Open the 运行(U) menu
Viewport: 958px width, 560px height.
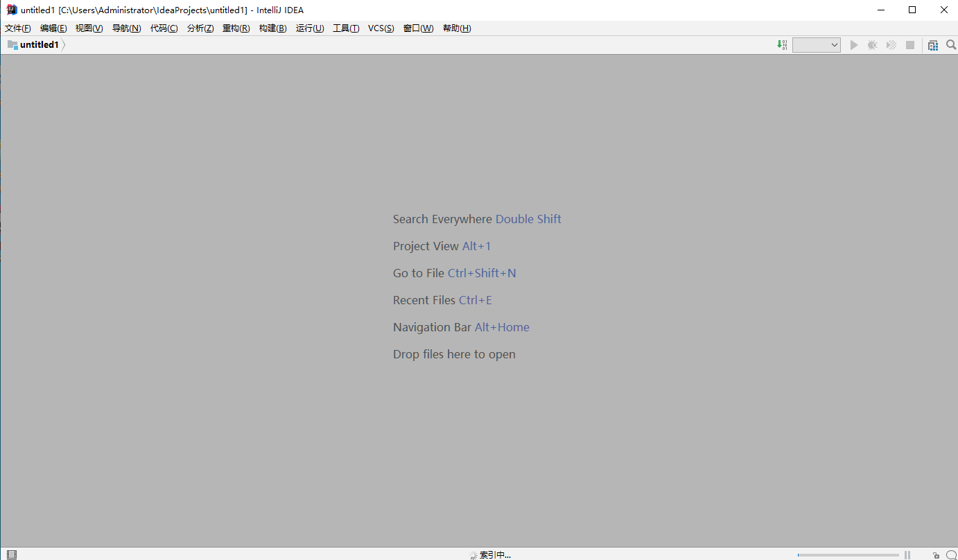click(309, 28)
